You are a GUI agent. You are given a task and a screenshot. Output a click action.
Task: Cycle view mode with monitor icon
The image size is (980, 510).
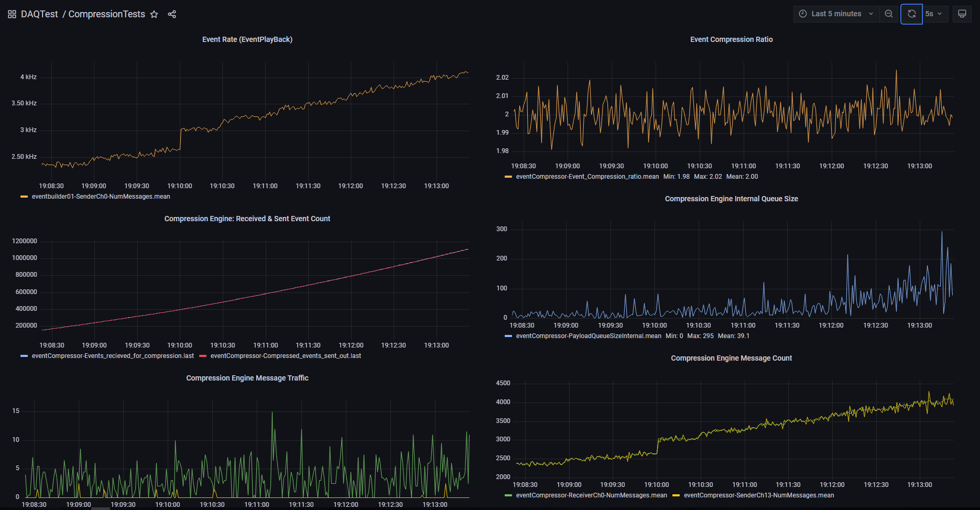point(962,14)
